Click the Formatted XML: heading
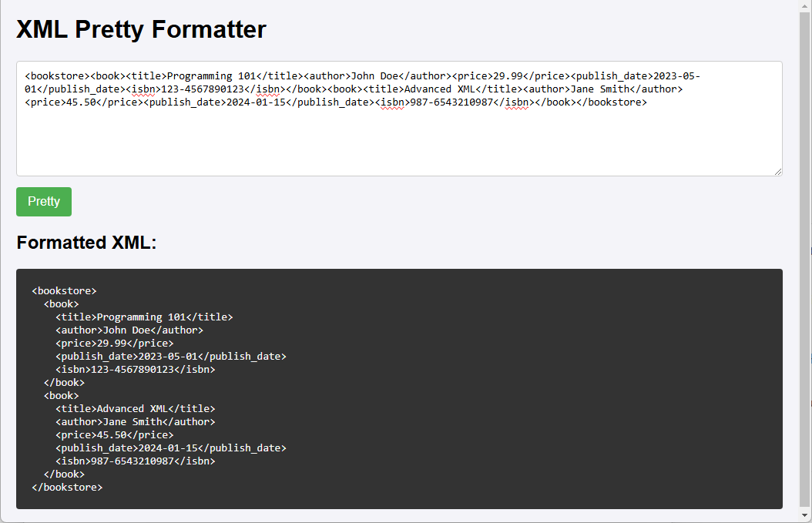The width and height of the screenshot is (812, 523). pos(86,243)
